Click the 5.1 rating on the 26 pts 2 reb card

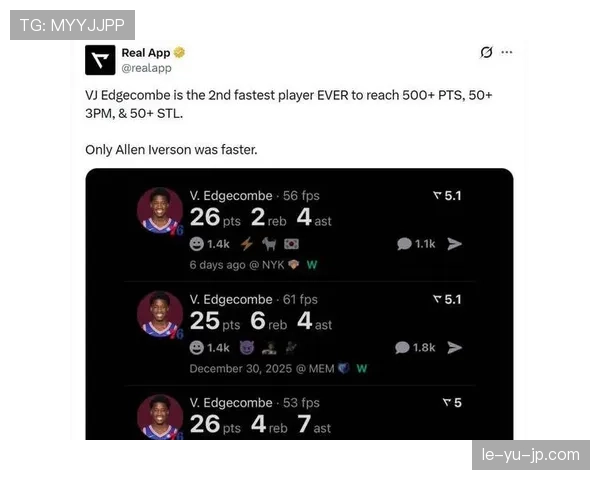pos(447,196)
